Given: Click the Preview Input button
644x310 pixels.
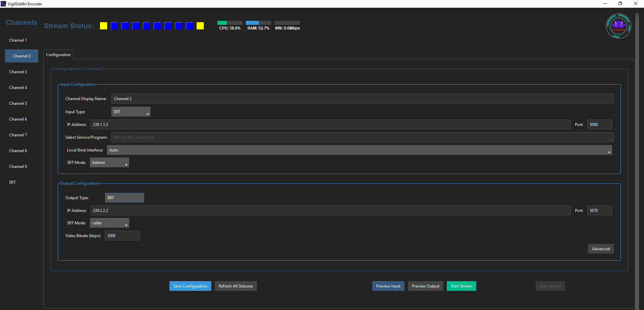Looking at the screenshot, I should [388, 286].
